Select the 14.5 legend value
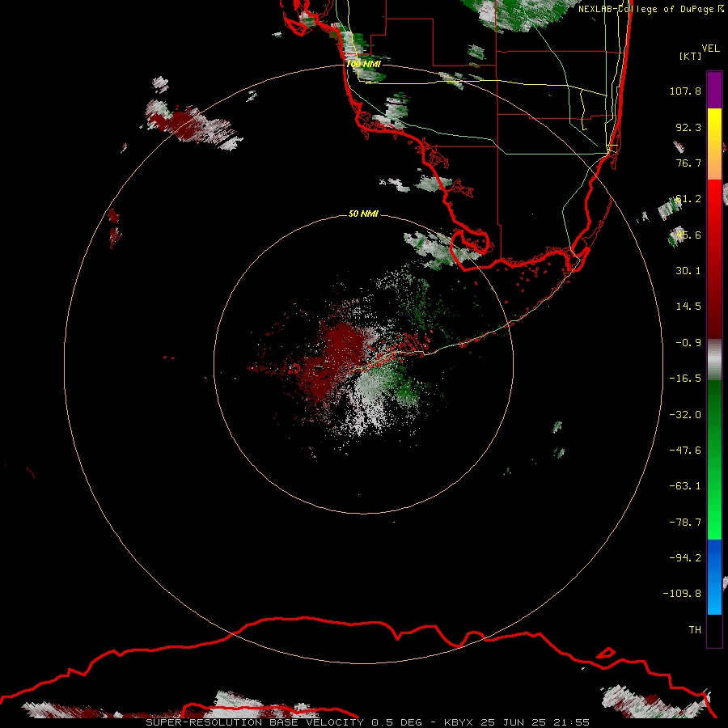Screen dimensions: 728x728 pos(688,307)
